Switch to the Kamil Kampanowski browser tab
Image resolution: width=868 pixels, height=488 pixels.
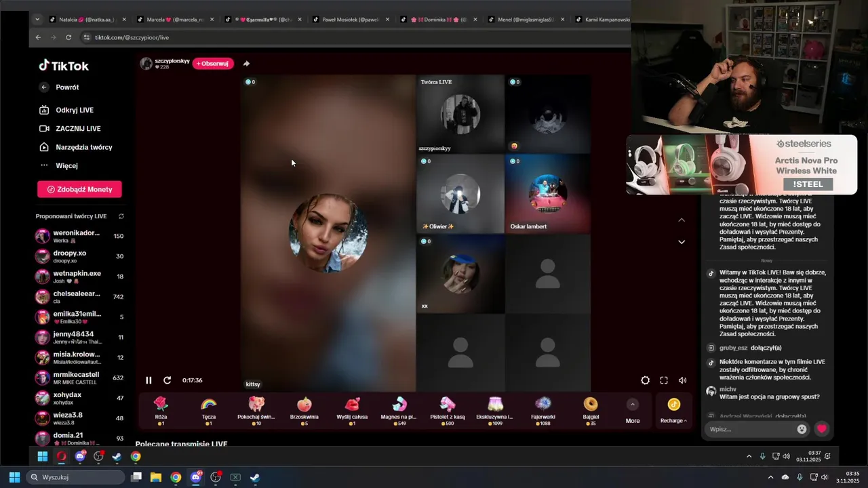[602, 20]
